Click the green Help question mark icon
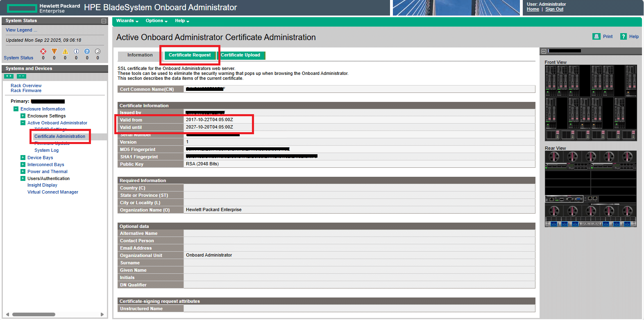 pos(623,36)
